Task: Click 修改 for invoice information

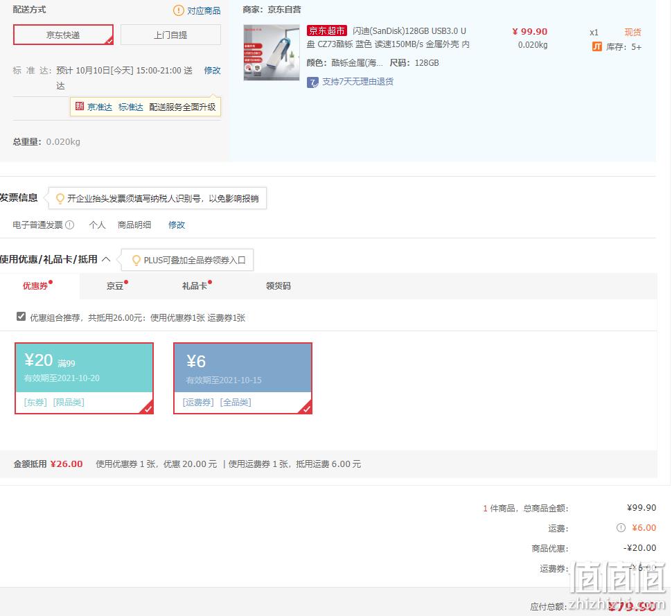Action: (x=177, y=225)
